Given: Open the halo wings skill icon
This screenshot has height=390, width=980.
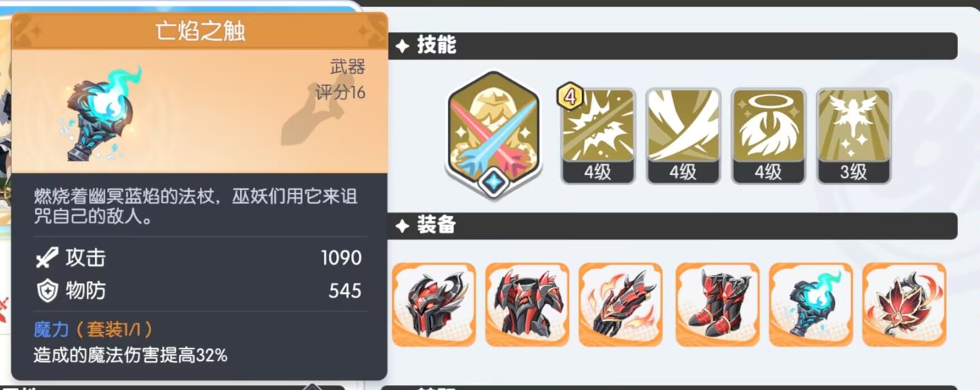Looking at the screenshot, I should [x=768, y=136].
